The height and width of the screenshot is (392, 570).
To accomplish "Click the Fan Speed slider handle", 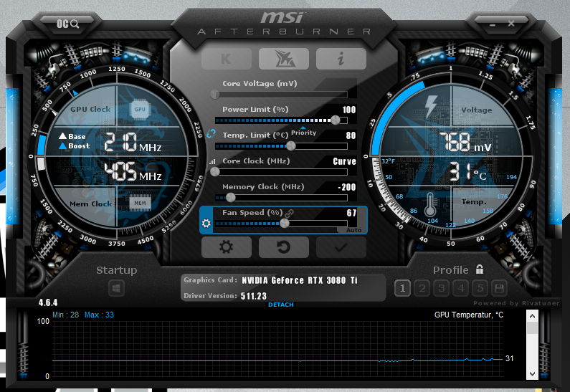I will [284, 223].
